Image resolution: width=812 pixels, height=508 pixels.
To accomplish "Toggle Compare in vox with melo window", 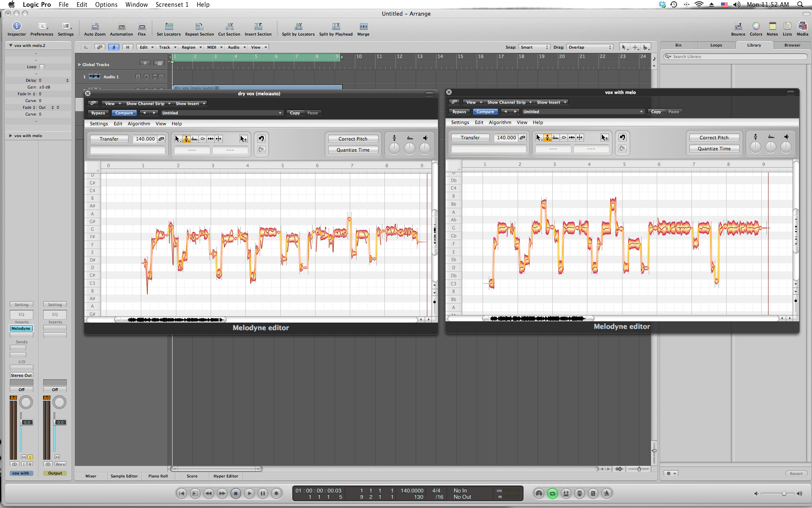I will [x=485, y=112].
